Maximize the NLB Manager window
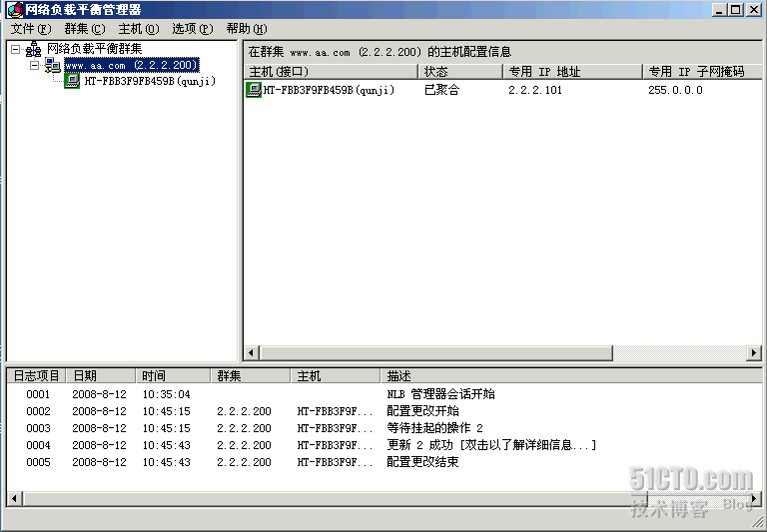 [735, 10]
